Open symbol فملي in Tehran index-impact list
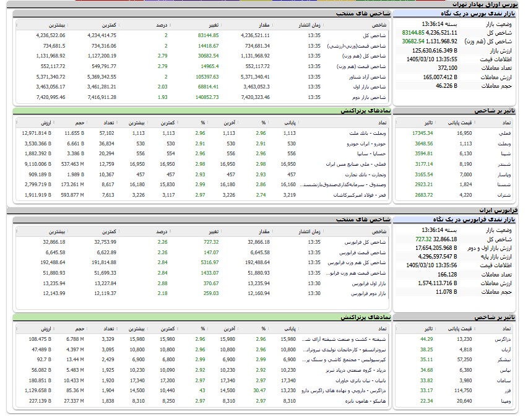Image resolution: width=528 pixels, height=420 pixels. click(504, 133)
